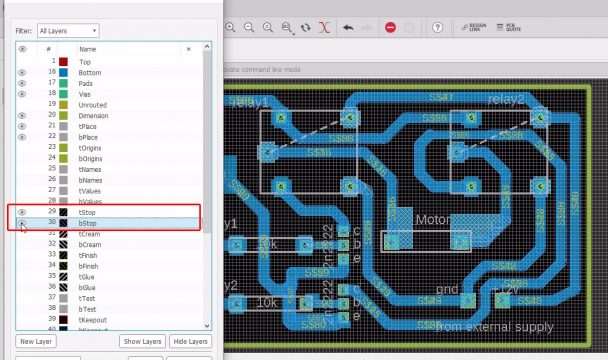This screenshot has width=608, height=360.
Task: Click the hatched swatch of bCream layer
Action: coord(63,244)
